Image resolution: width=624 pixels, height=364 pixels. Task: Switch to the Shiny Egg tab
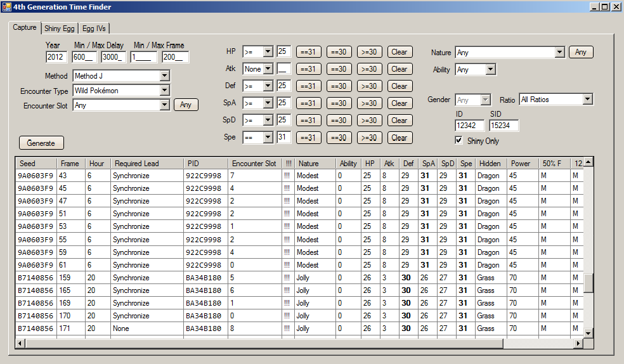coord(60,29)
